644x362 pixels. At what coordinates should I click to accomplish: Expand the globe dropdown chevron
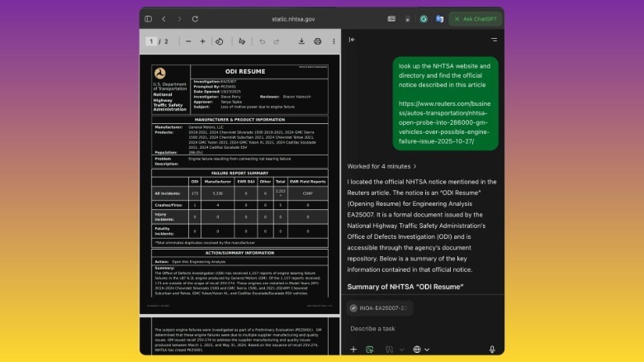tap(427, 350)
